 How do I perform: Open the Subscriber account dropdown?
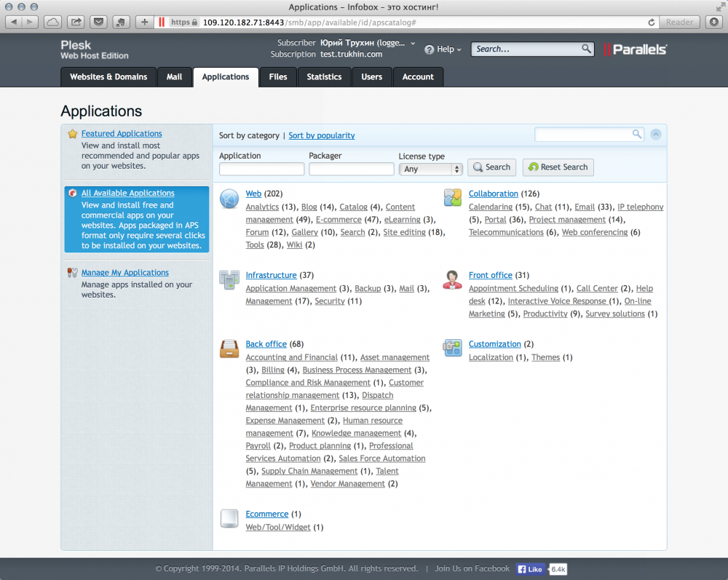click(413, 43)
